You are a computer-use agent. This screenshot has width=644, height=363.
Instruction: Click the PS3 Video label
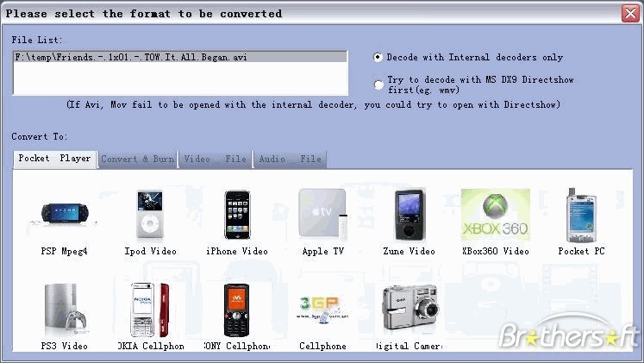(x=64, y=346)
